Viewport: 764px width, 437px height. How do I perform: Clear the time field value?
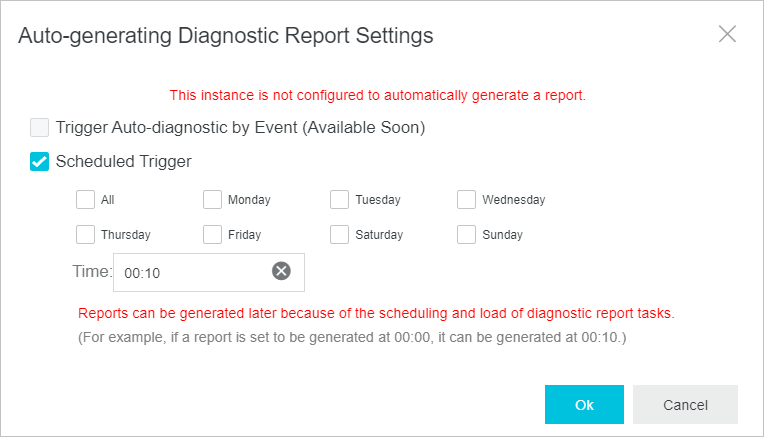click(281, 271)
